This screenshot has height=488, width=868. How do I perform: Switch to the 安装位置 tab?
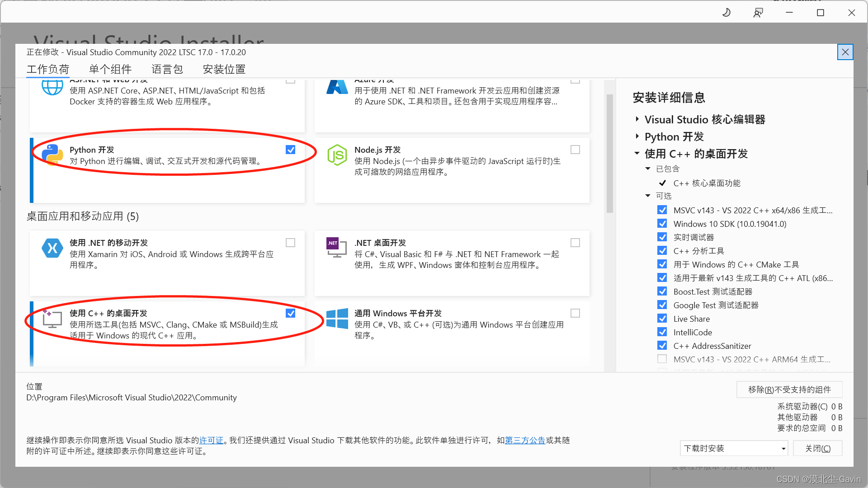[x=224, y=69]
